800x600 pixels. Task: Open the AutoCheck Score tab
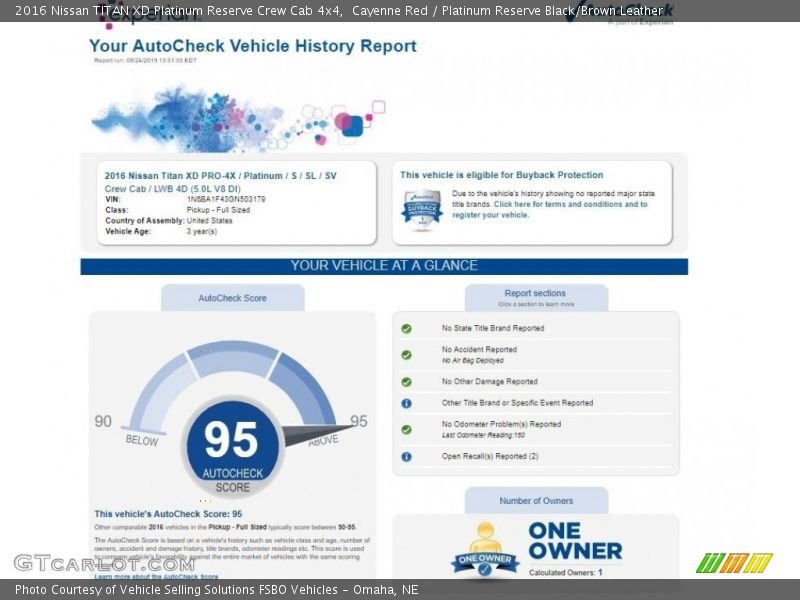[232, 298]
